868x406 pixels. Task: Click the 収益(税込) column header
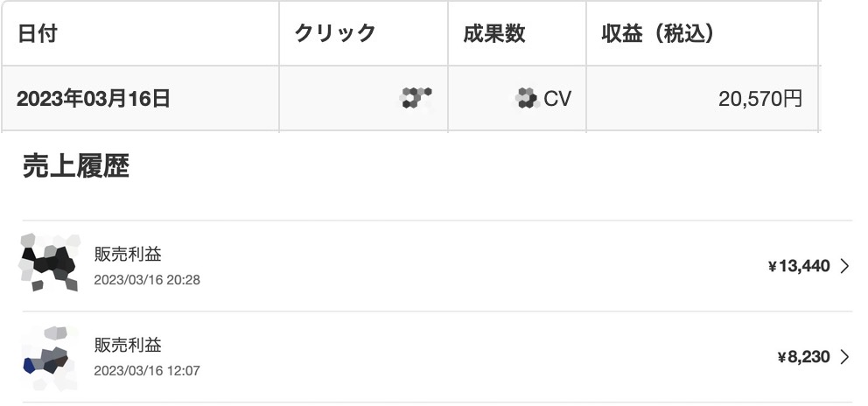click(702, 33)
